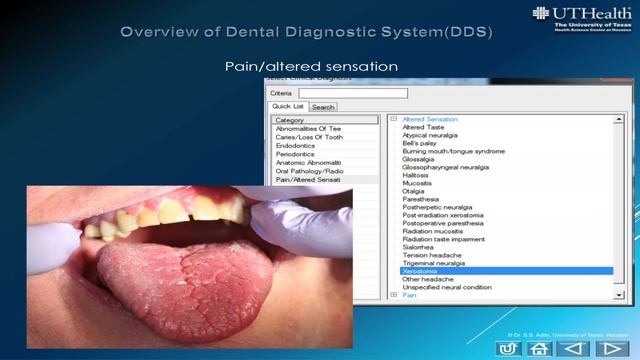Select Trigeminal neuralgia diagnosis
The image size is (640, 360).
click(433, 263)
